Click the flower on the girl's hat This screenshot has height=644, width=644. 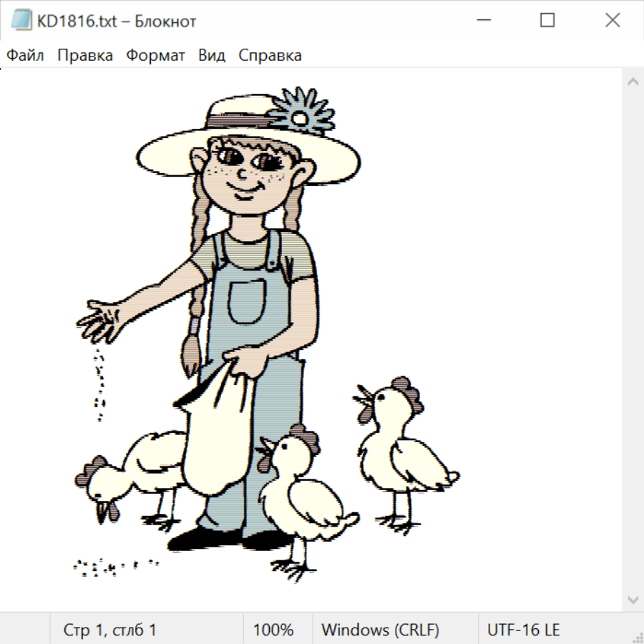point(302,114)
